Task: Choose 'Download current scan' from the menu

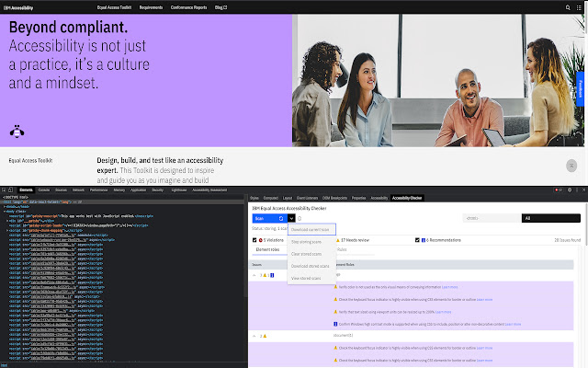Action: click(311, 229)
